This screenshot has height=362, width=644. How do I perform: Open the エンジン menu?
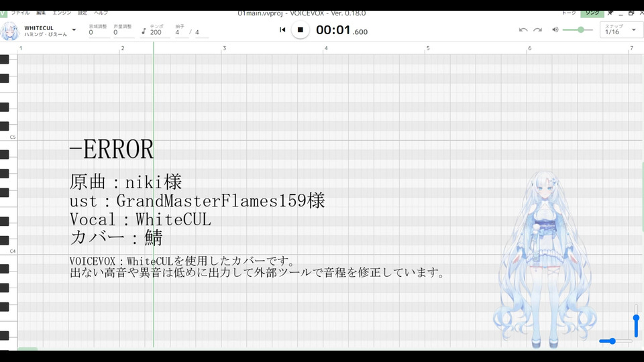tap(62, 13)
